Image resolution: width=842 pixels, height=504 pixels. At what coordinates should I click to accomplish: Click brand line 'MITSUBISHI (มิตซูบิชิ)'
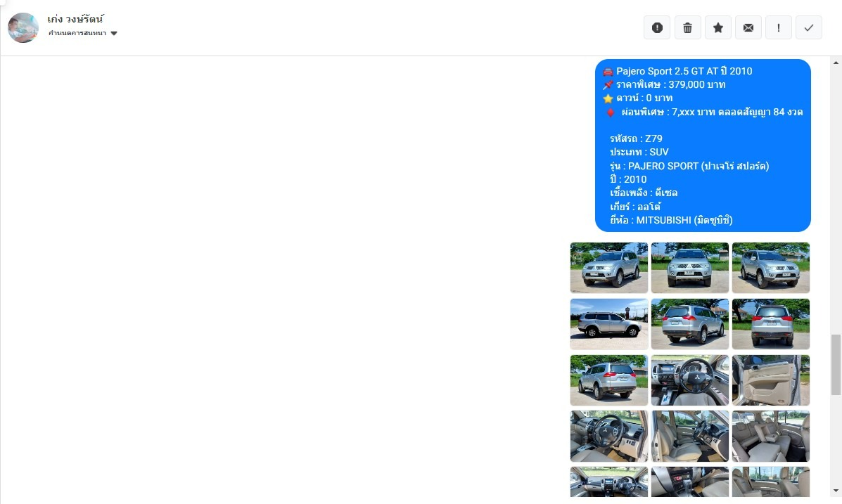click(x=684, y=220)
